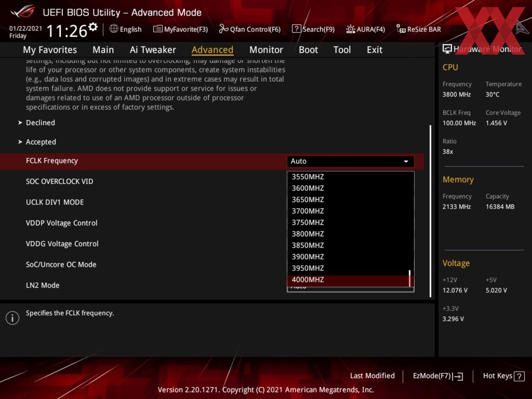532x399 pixels.
Task: Click the Hardware Monitor screen icon
Action: [x=447, y=49]
